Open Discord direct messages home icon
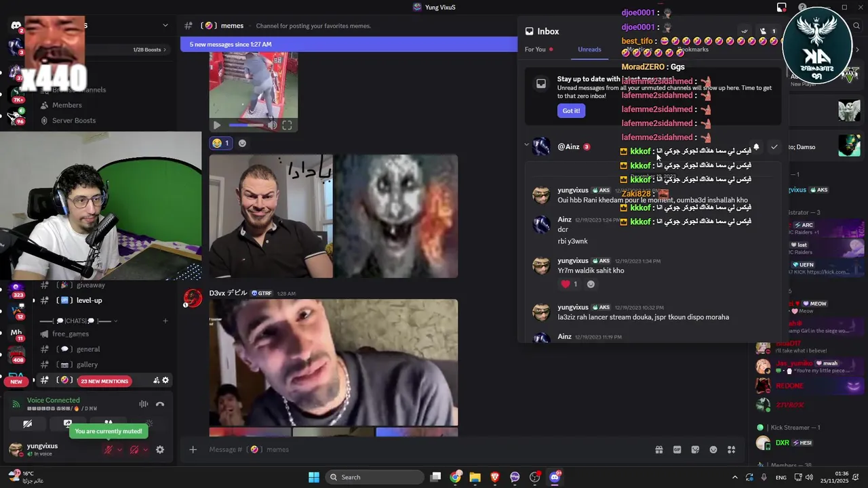Image resolution: width=868 pixels, height=488 pixels. point(16,26)
